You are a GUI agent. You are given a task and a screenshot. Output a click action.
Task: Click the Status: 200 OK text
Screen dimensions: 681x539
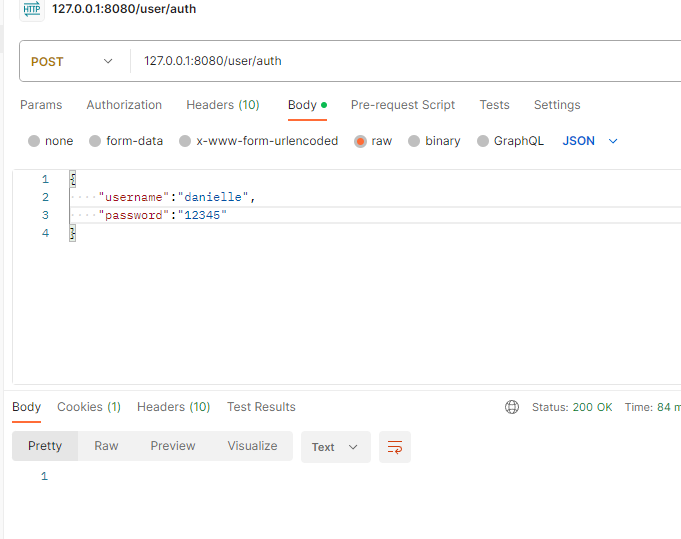[572, 407]
